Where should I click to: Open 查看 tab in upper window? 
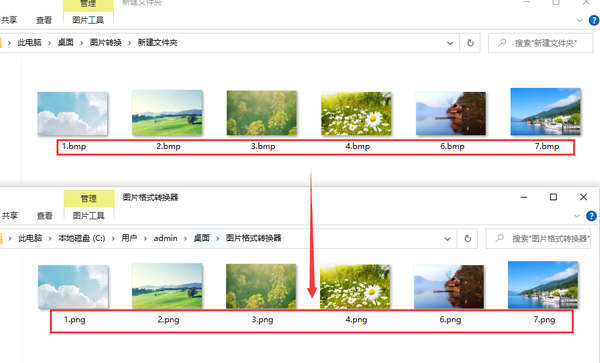pos(44,20)
